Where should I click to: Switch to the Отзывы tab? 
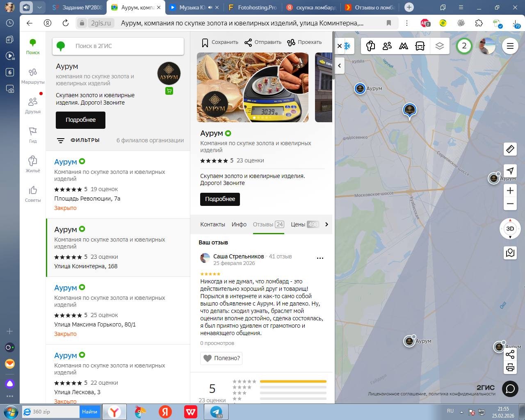pos(269,224)
